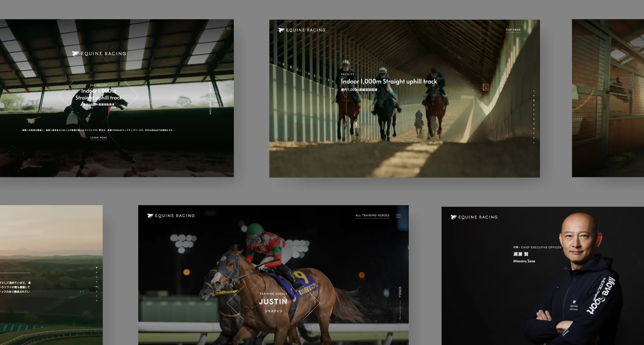Select last pagination dot on Facility track page
The width and height of the screenshot is (644, 345).
[x=534, y=143]
